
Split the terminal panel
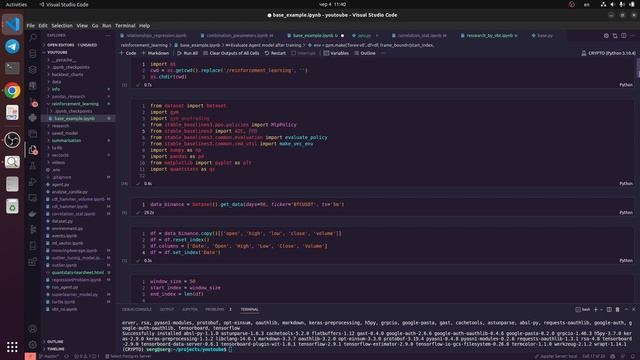609,309
